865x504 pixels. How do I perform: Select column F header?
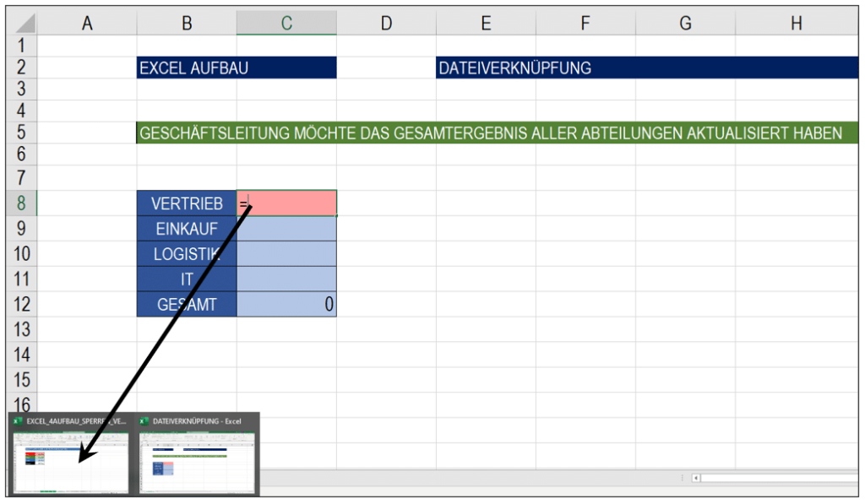tap(585, 23)
